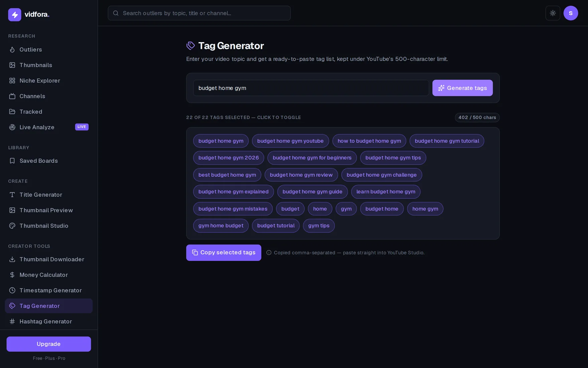The image size is (588, 368).
Task: Click the Tag Generator page heading
Action: click(x=231, y=45)
